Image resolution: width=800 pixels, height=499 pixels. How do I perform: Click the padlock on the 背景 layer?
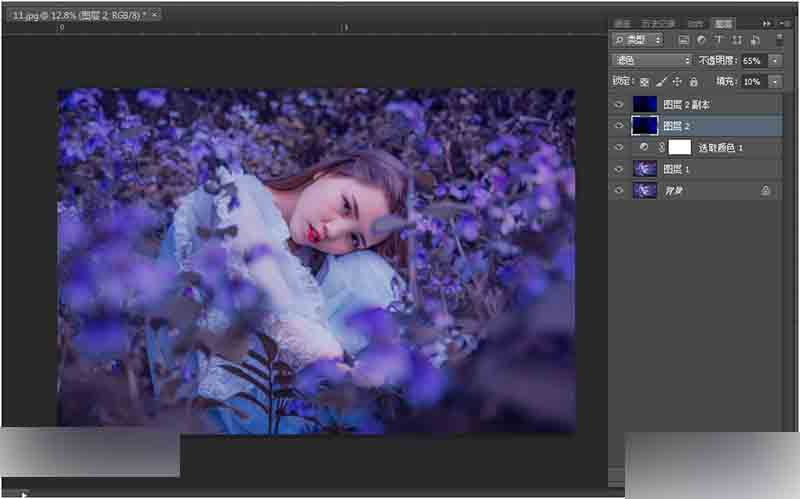point(765,190)
